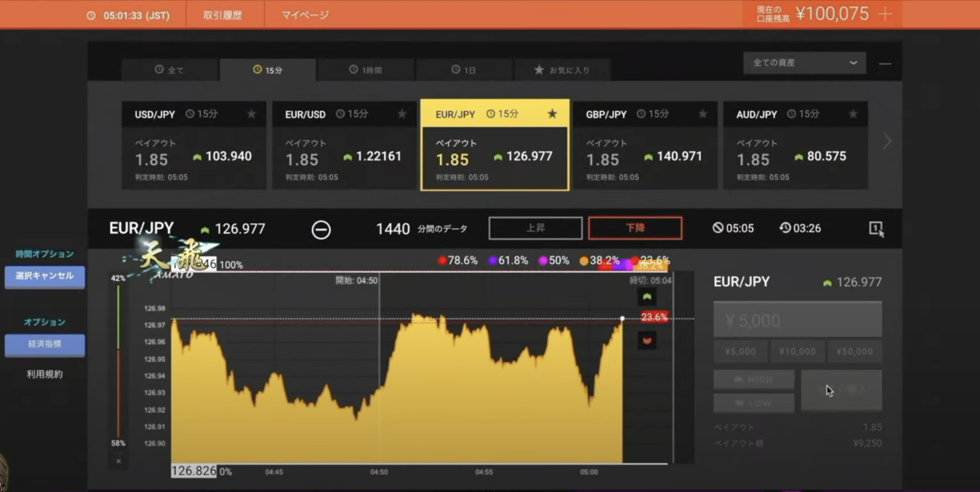
Task: Switch to the 全て tab
Action: (170, 70)
